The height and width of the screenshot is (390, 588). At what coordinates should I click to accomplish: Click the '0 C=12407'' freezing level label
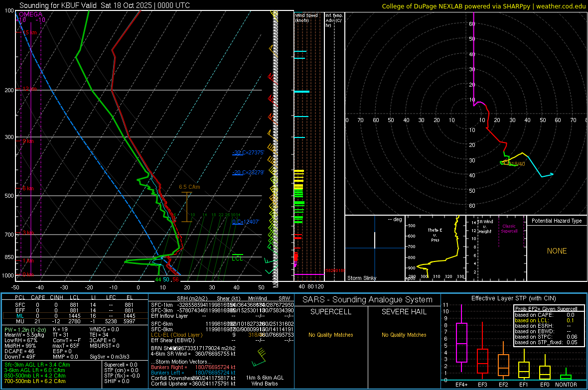tap(246, 222)
